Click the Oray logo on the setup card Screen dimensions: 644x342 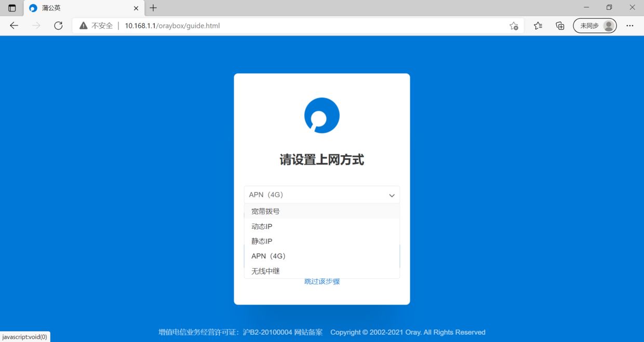click(321, 115)
